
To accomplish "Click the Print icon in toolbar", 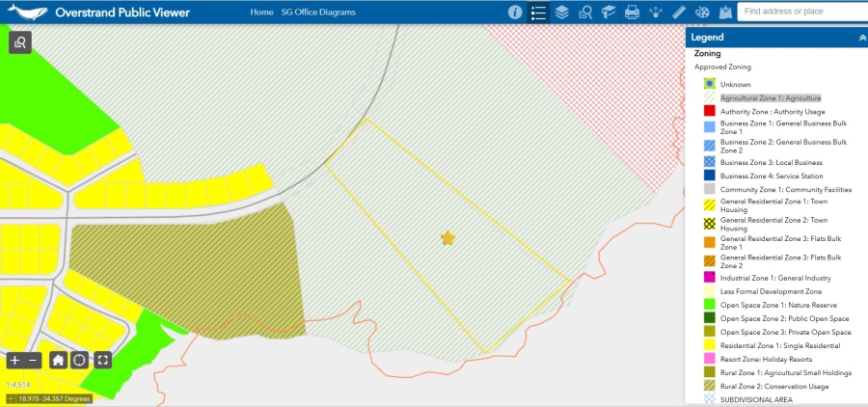I will click(x=632, y=13).
